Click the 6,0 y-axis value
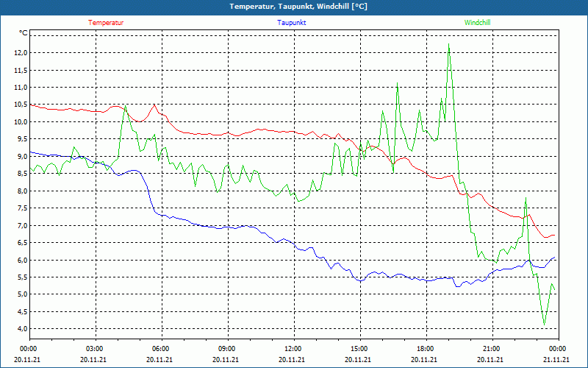This screenshot has width=588, height=368. coord(22,260)
